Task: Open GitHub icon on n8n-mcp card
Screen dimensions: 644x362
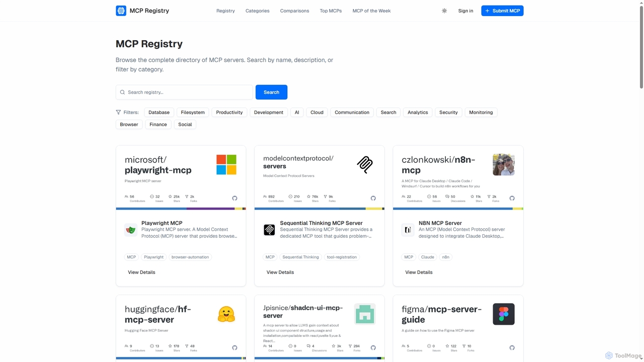Action: pos(512,198)
